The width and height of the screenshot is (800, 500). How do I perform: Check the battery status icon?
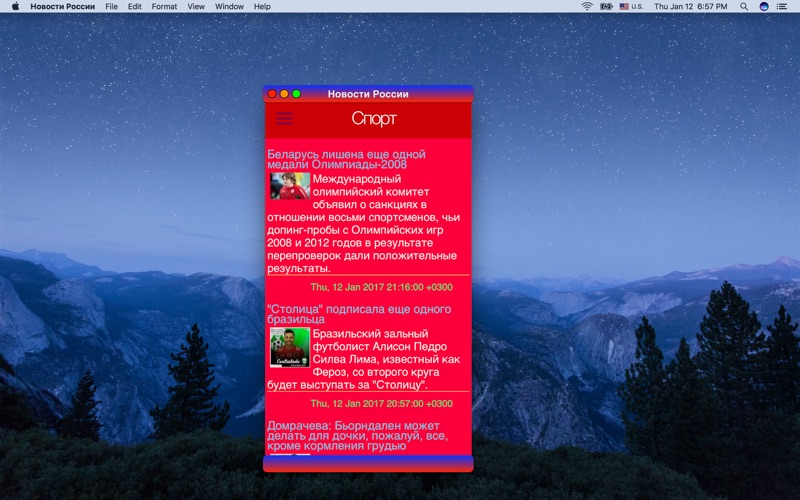click(606, 7)
